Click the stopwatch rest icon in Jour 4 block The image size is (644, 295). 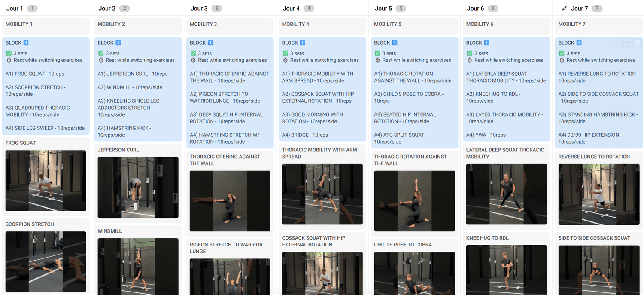click(285, 60)
